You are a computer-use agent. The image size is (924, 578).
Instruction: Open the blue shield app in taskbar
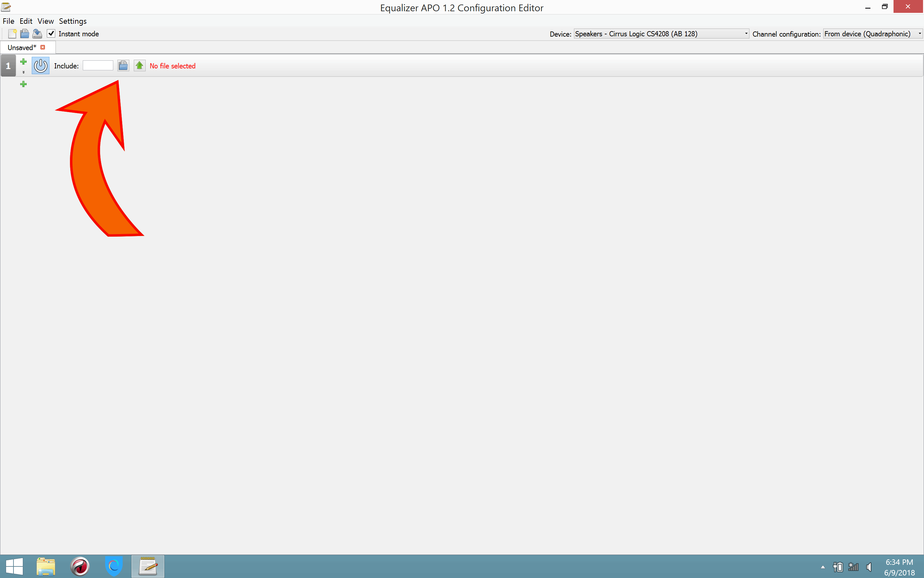click(x=114, y=566)
